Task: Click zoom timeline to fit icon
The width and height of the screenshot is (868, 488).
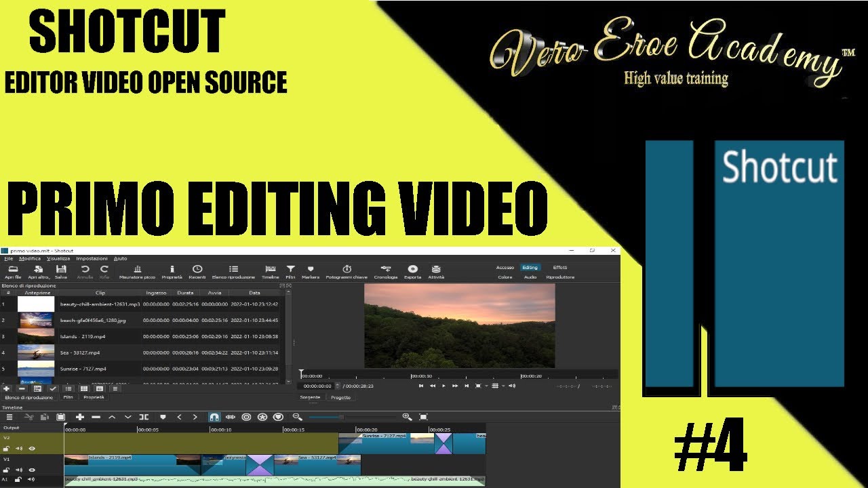Action: tap(423, 417)
